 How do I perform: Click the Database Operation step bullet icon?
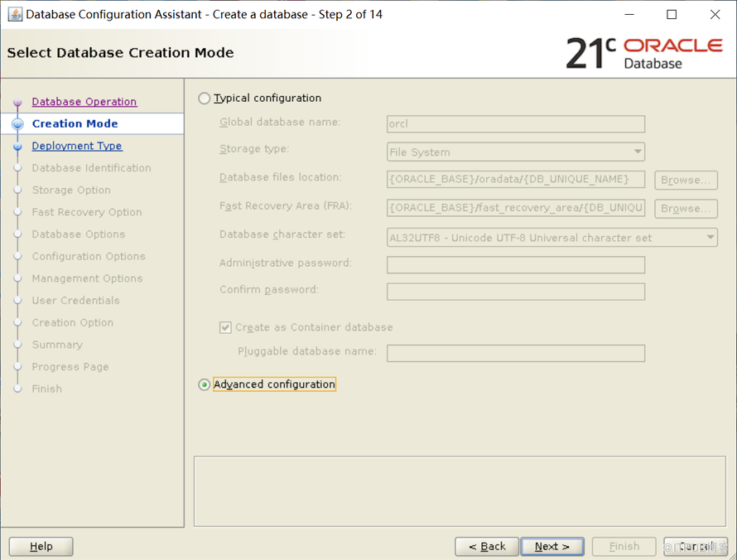[x=18, y=102]
